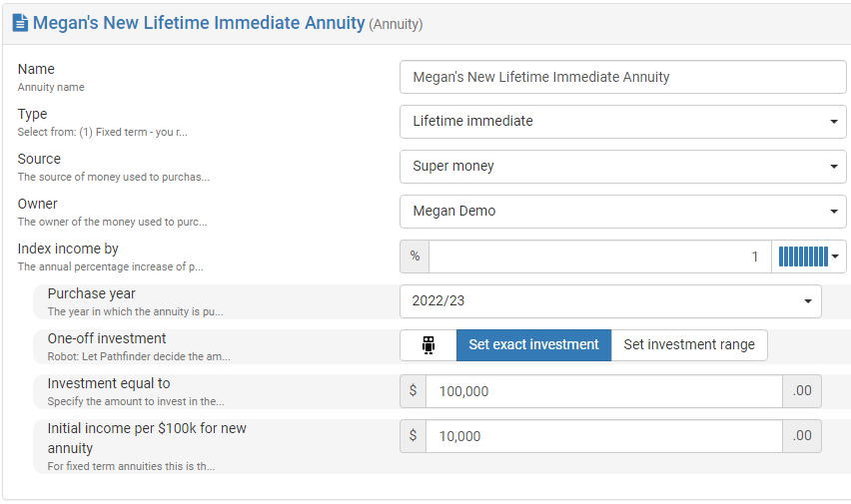The image size is (851, 504).
Task: Open the Owner dropdown showing Megan Demo
Action: click(623, 212)
